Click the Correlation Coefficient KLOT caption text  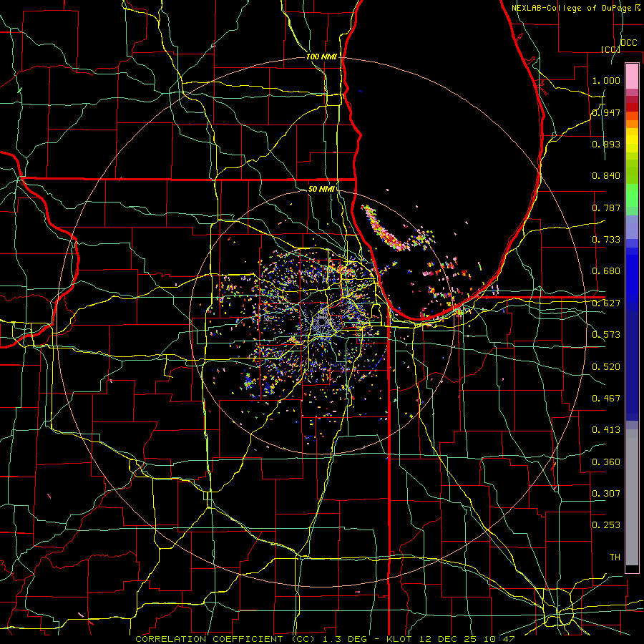325,639
